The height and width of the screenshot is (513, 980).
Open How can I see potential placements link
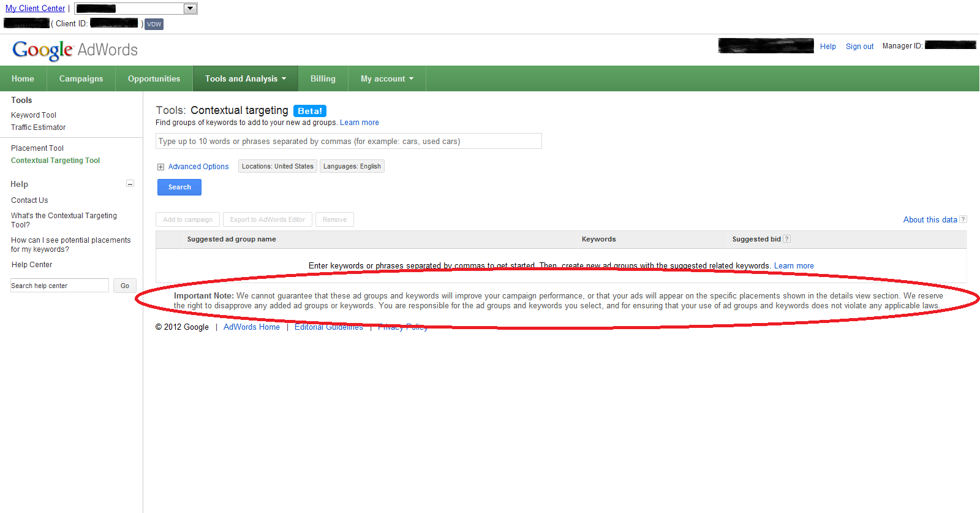click(70, 245)
